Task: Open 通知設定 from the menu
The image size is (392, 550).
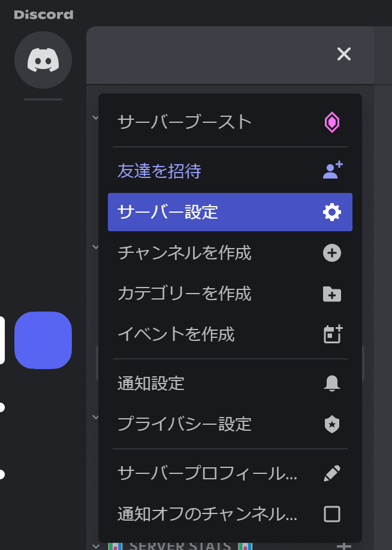Action: pos(230,383)
